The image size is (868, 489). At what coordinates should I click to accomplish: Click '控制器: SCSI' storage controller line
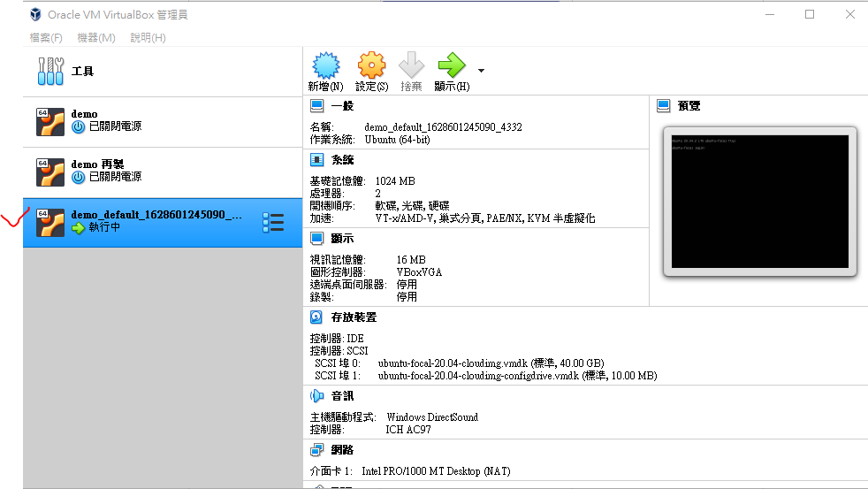point(339,350)
